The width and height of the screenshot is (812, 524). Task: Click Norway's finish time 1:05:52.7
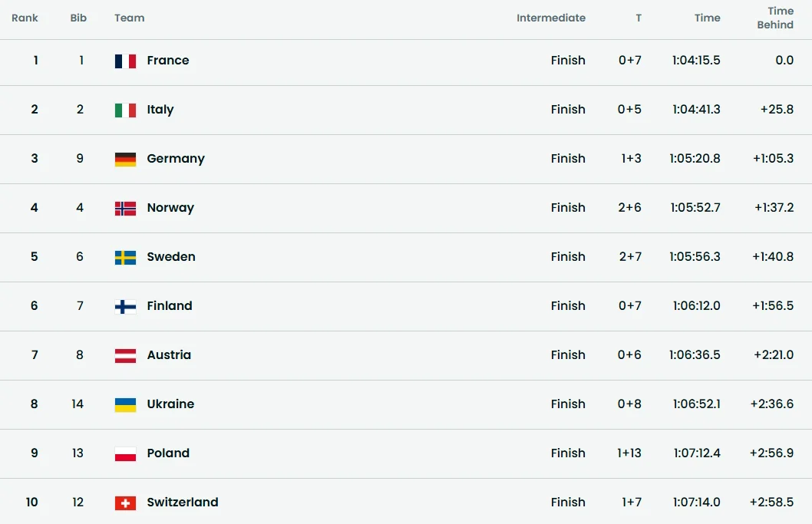[696, 208]
